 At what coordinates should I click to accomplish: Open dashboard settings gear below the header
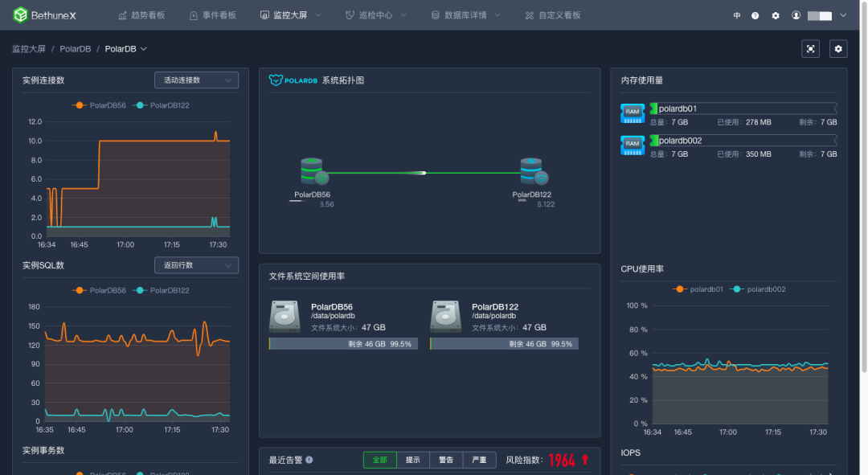pyautogui.click(x=838, y=49)
